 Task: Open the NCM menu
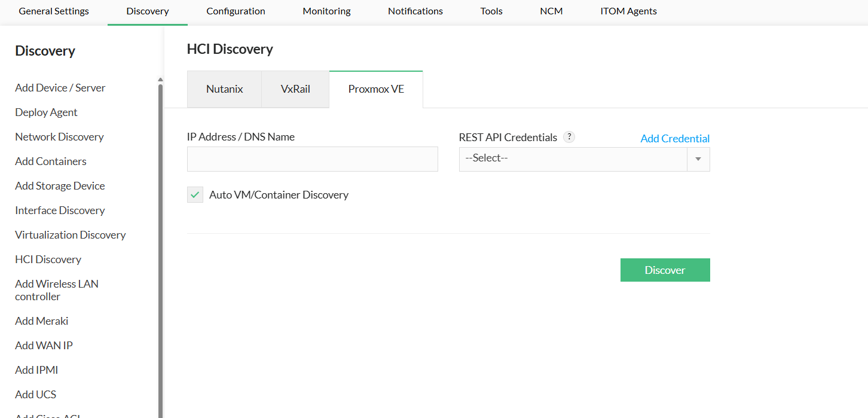(551, 11)
